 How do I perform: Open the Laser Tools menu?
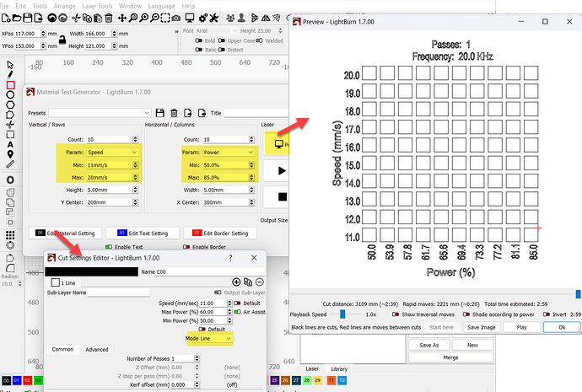point(97,6)
